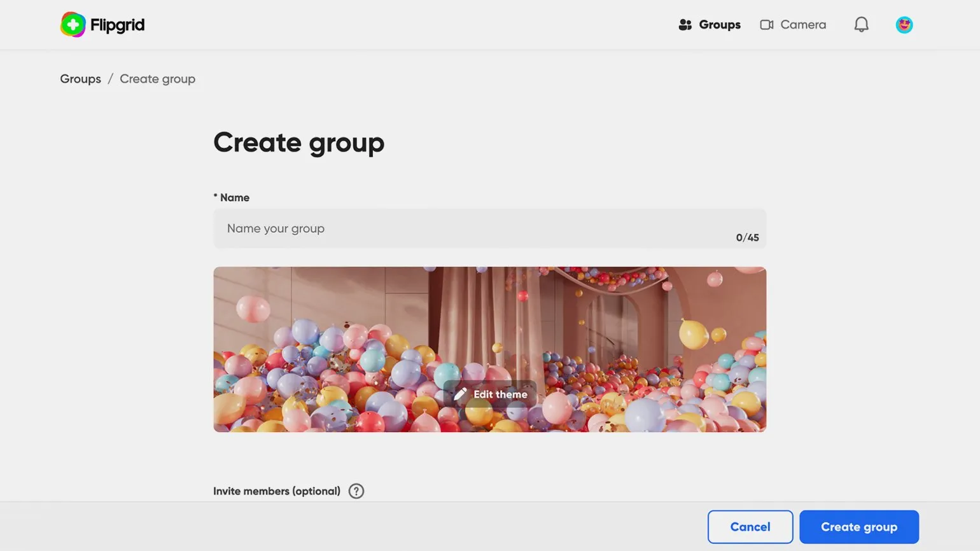Image resolution: width=980 pixels, height=551 pixels.
Task: Click the Create group page heading
Action: pyautogui.click(x=298, y=143)
